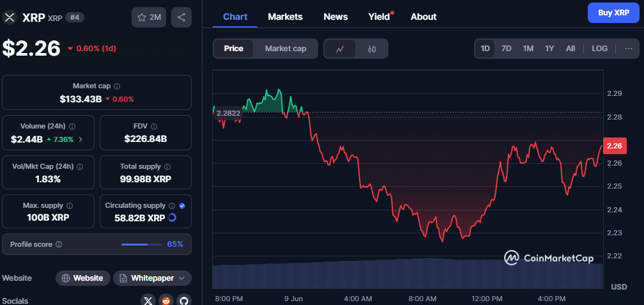Show info tooltip for Vol/Mkt Cap (24h)
The width and height of the screenshot is (644, 305).
pyautogui.click(x=80, y=166)
